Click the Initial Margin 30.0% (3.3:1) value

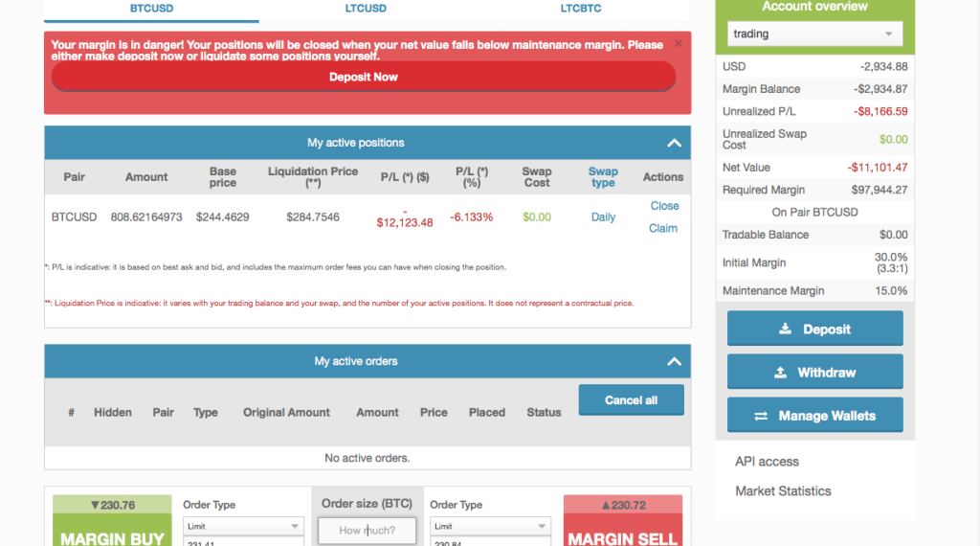tap(891, 262)
